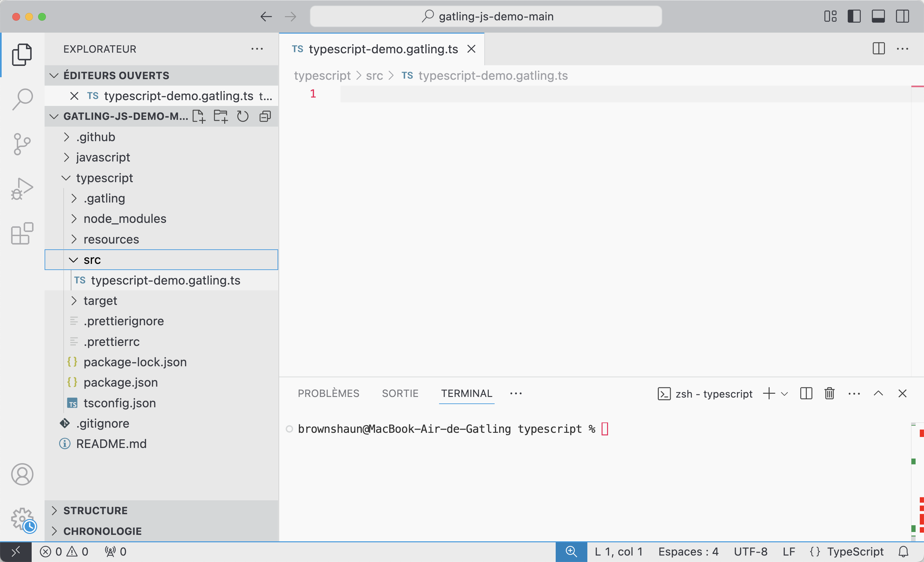The width and height of the screenshot is (924, 562).
Task: Select the TERMINAL tab
Action: (x=467, y=393)
